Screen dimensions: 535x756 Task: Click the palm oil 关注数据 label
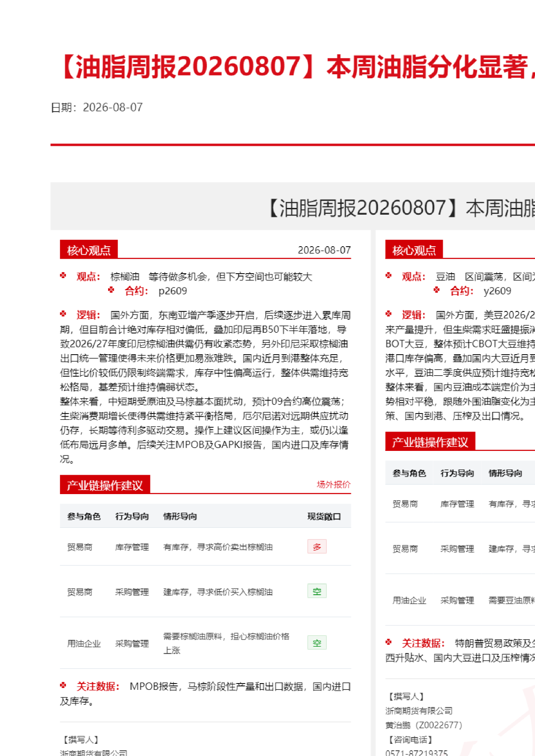click(x=98, y=686)
